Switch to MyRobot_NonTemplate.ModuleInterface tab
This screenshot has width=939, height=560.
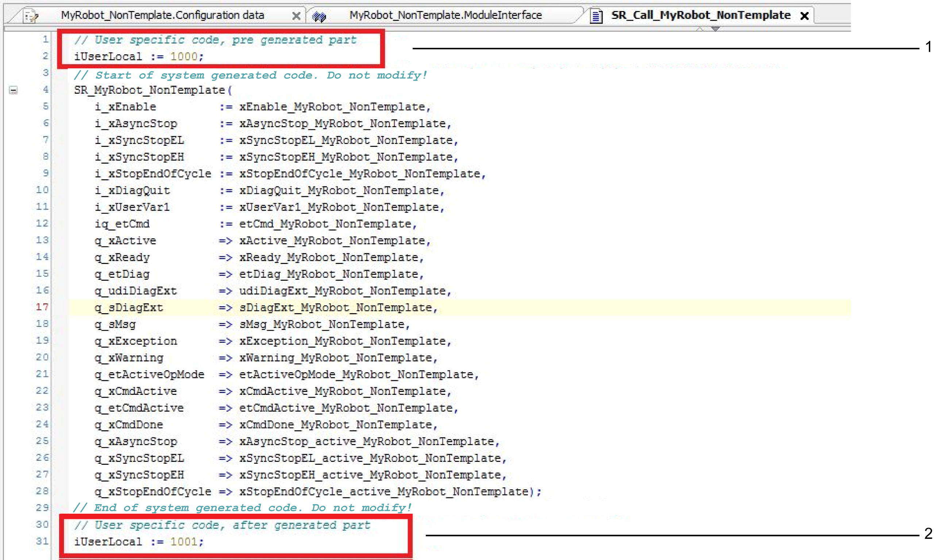tap(445, 15)
